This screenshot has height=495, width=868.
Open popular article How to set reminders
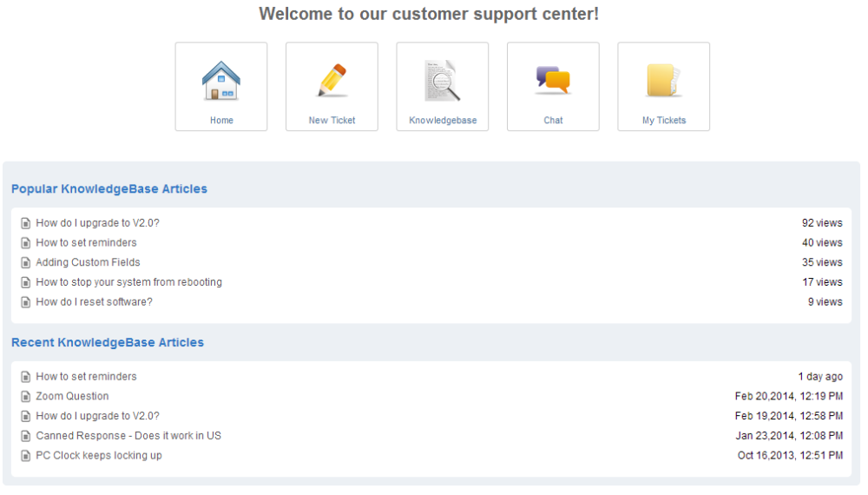coord(86,242)
